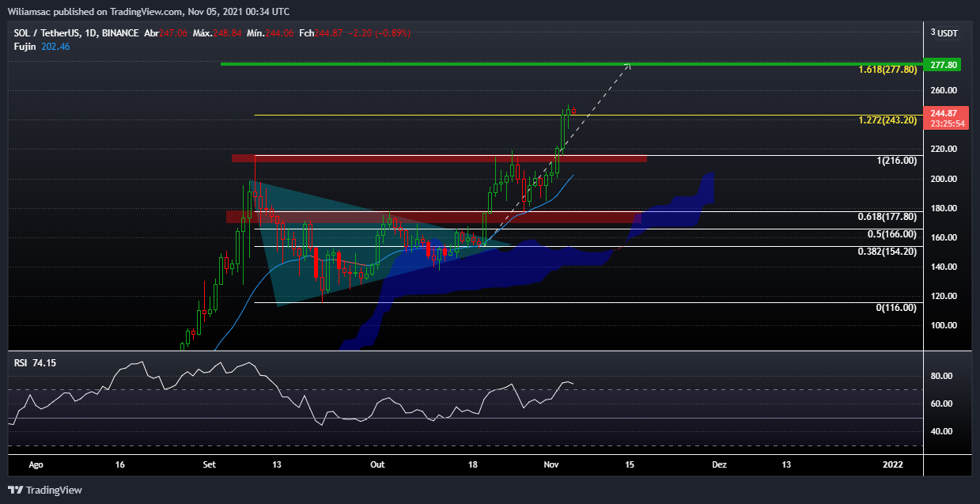Click the 2022 label on time axis
980x504 pixels.
point(893,464)
